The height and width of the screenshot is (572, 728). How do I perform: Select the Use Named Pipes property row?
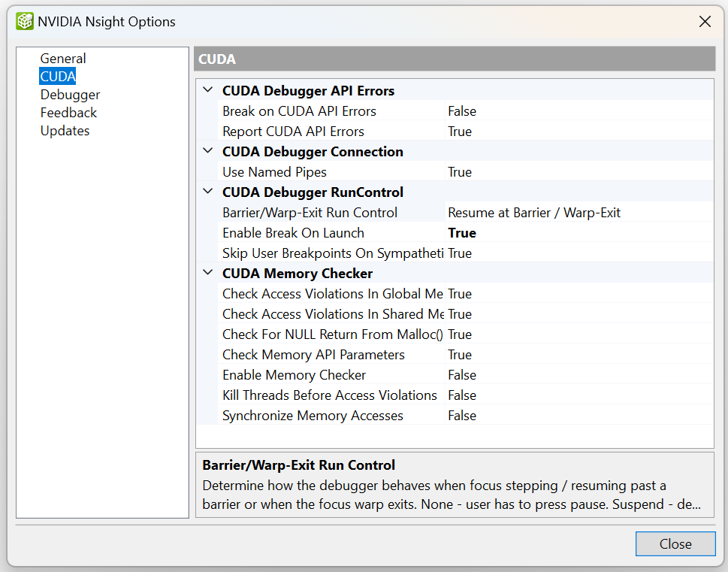(274, 172)
